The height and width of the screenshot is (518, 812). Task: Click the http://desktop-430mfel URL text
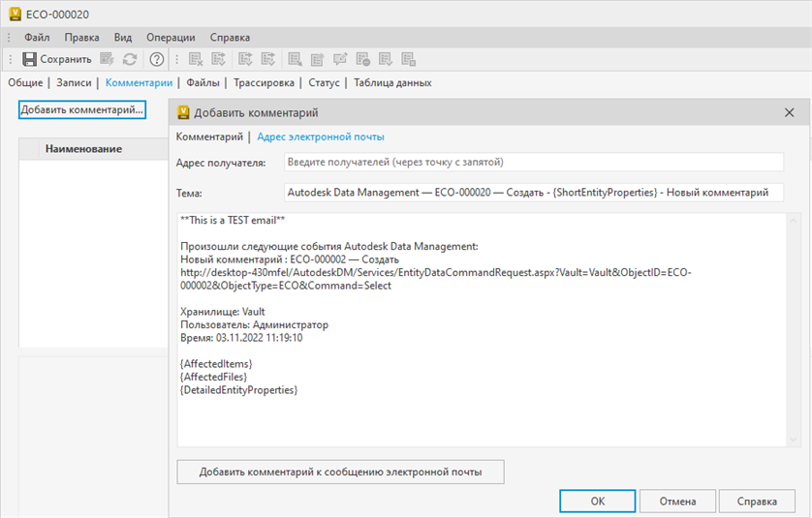coord(435,279)
